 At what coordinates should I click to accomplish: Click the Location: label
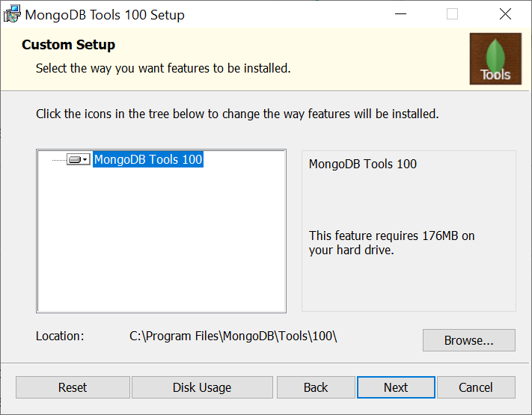(x=60, y=336)
